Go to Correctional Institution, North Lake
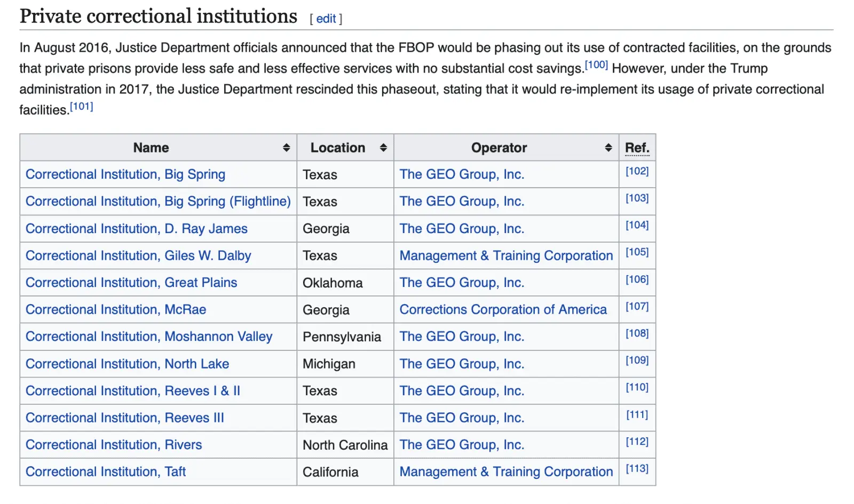The width and height of the screenshot is (854, 504). (x=127, y=364)
